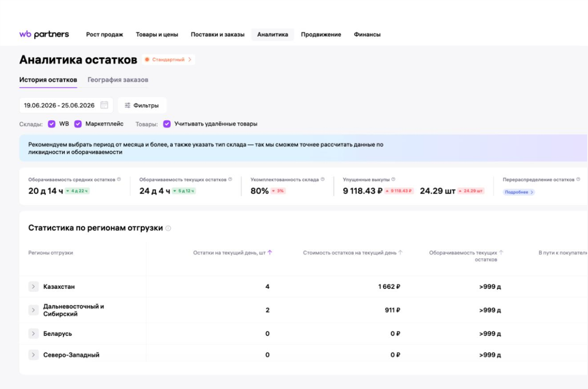Click the 80% warehouse completeness value
Viewport: 588px width, 389px height.
(259, 191)
